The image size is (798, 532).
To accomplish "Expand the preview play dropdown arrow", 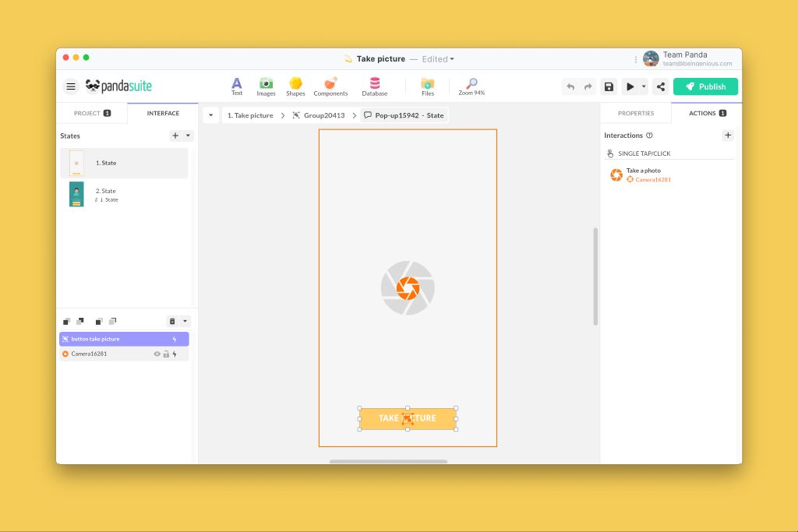I will (644, 86).
